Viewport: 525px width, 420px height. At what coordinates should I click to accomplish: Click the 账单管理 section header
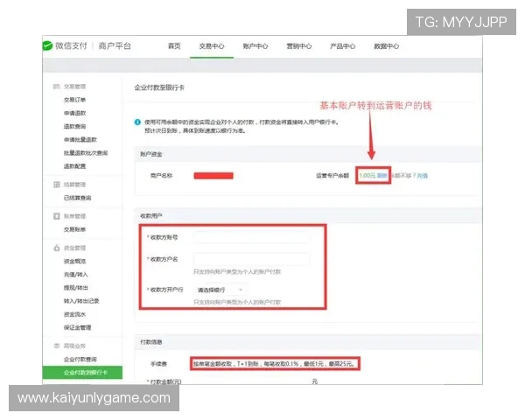pos(74,216)
